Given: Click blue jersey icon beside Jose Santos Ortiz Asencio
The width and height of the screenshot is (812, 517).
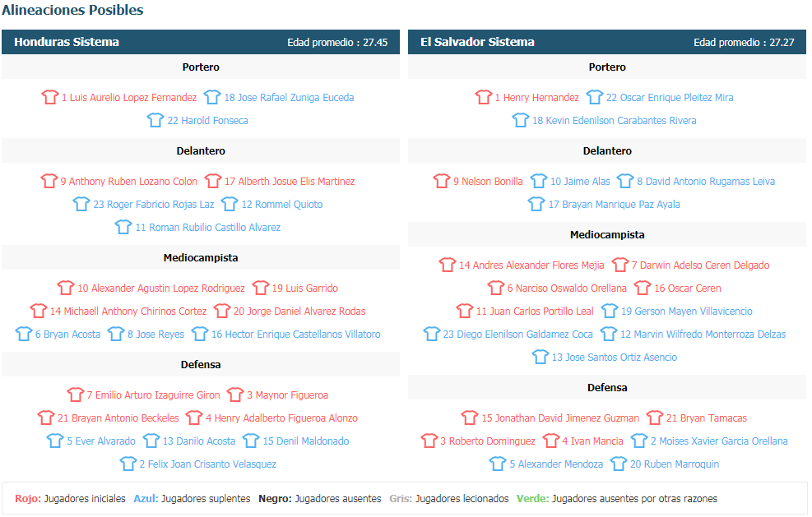Looking at the screenshot, I should [541, 357].
